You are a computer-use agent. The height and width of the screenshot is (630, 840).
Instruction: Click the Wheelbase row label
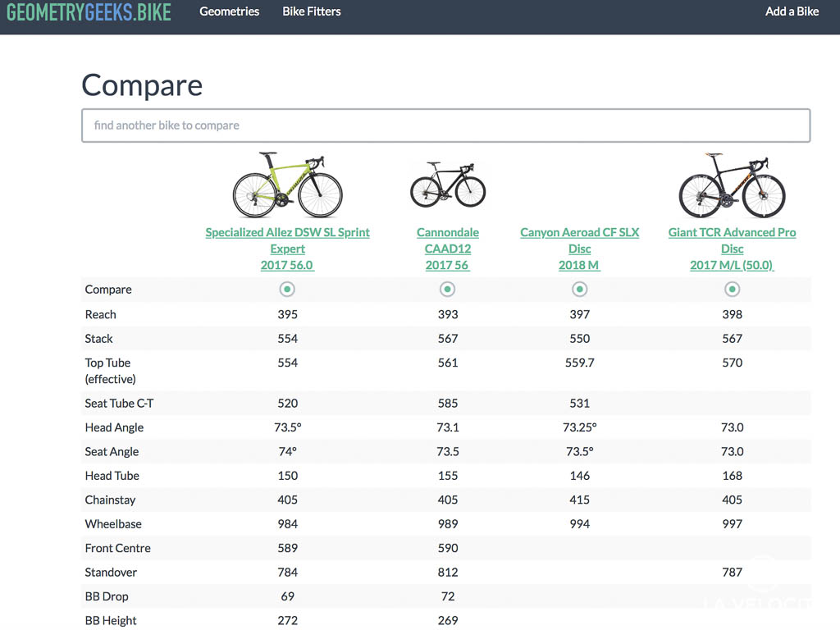[113, 524]
